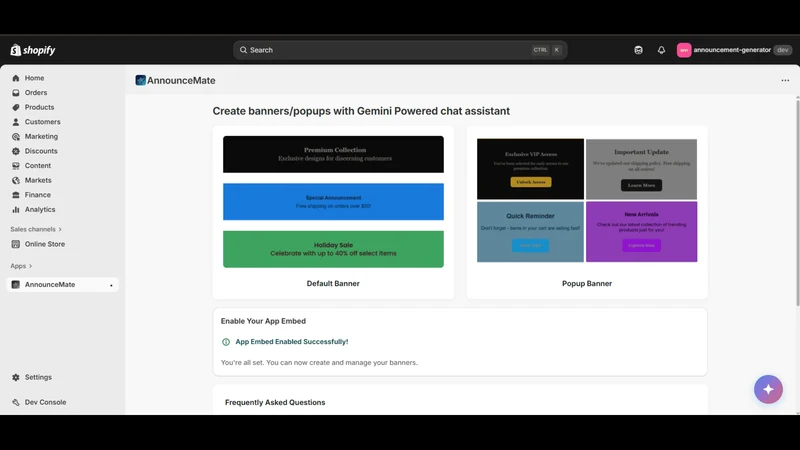The image size is (800, 450).
Task: Expand the Sales channels section
Action: tap(36, 229)
